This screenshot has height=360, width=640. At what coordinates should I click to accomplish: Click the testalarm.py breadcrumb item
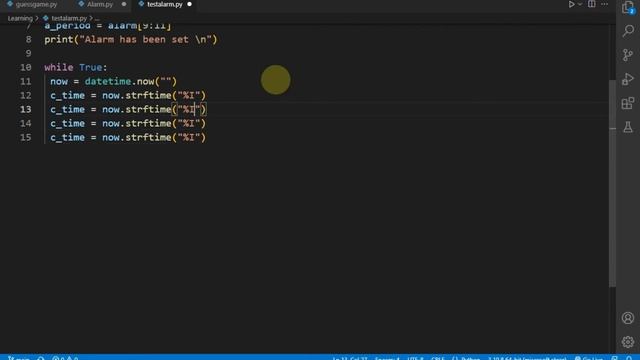69,18
